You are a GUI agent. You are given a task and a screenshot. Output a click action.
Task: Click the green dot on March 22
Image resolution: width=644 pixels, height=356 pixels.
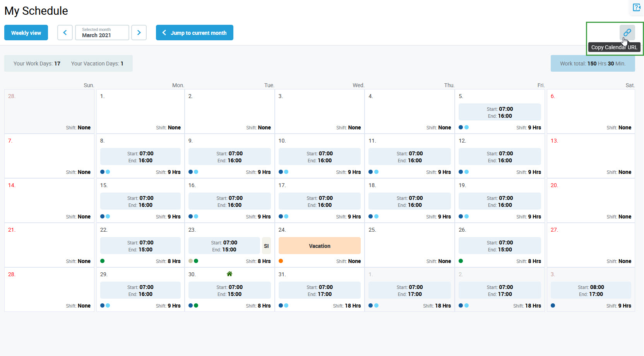coord(103,261)
